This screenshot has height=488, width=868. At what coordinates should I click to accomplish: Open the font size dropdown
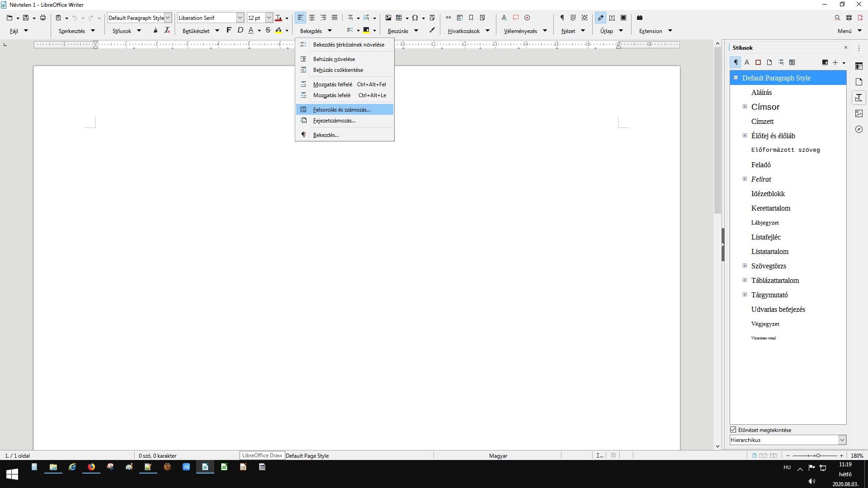coord(269,18)
